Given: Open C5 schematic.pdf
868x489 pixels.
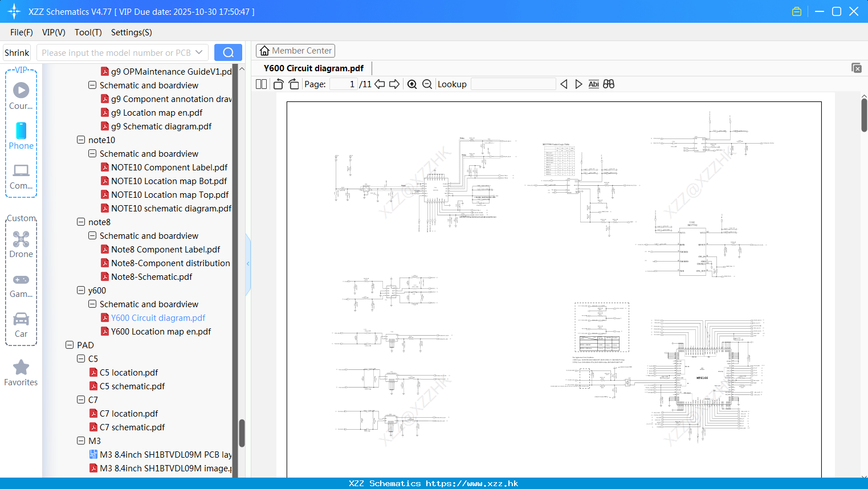Looking at the screenshot, I should pos(132,386).
